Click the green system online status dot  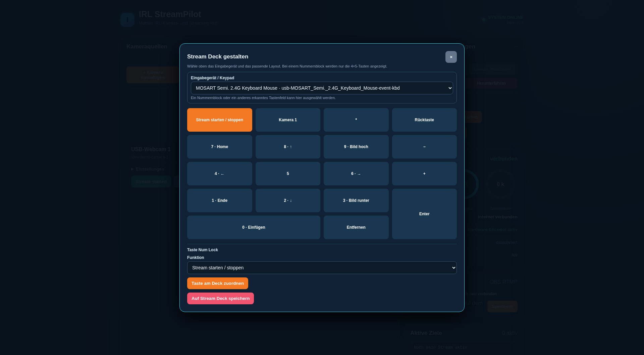[x=484, y=19]
